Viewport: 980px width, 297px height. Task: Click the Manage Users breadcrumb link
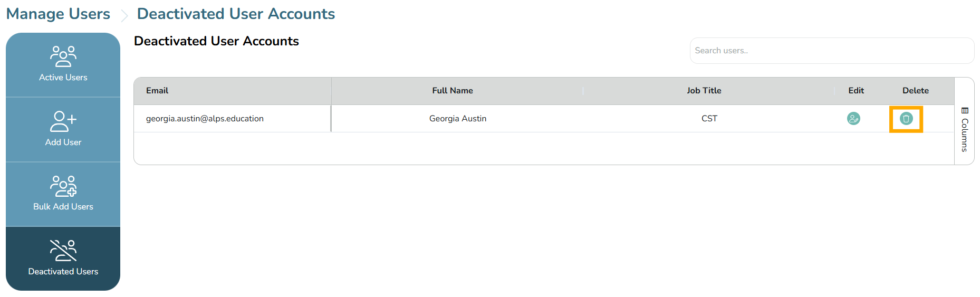click(58, 14)
